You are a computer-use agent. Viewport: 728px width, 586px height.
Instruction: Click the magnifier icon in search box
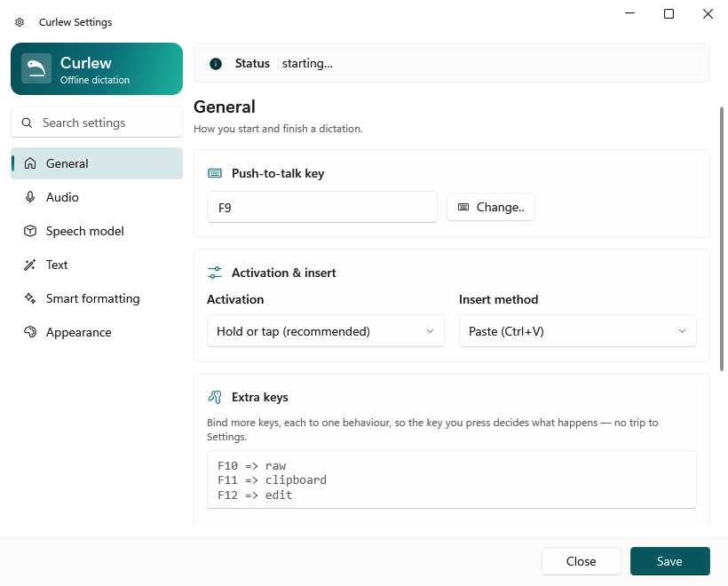[x=27, y=123]
